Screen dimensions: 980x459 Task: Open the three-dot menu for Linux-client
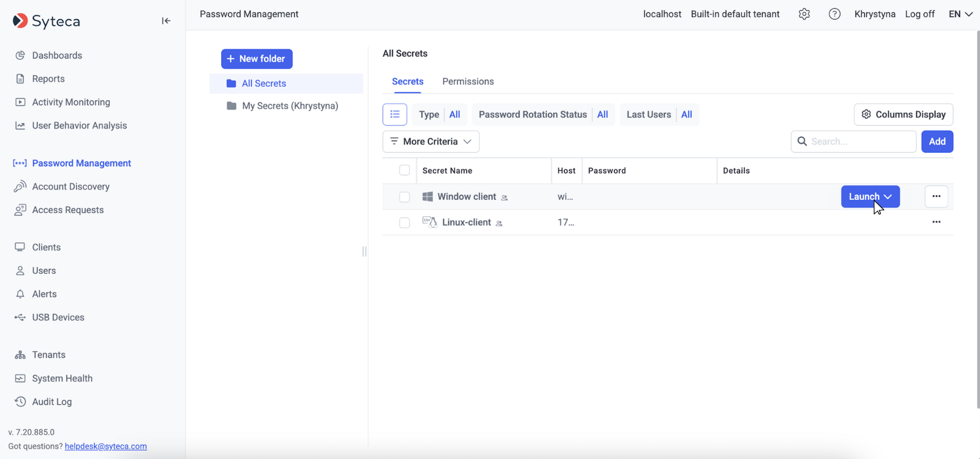[936, 222]
